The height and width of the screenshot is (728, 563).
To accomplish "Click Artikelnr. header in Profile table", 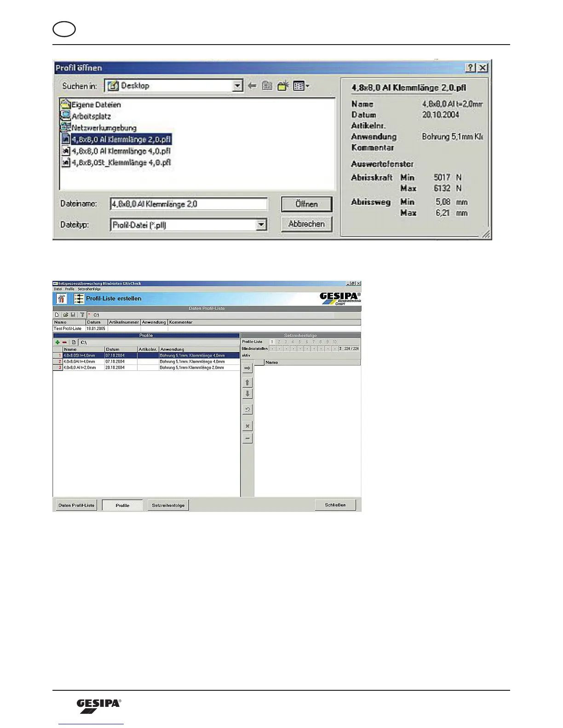I will [148, 349].
